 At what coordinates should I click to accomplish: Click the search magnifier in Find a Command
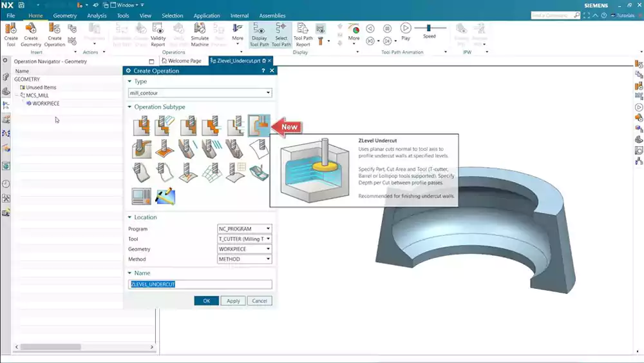pyautogui.click(x=576, y=15)
